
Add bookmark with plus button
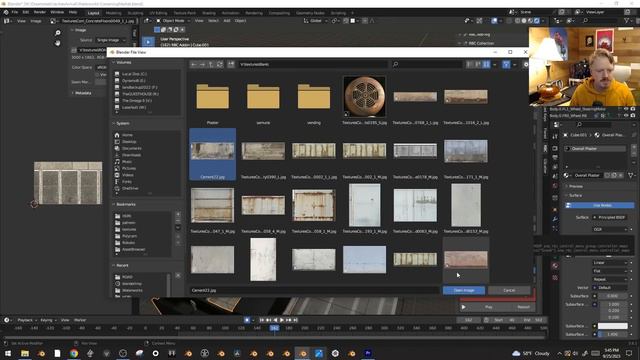point(178,214)
